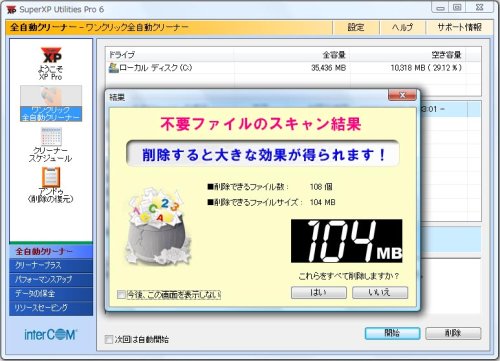500x361 pixels.
Task: Expand the パフォーマンスアップ category
Action: pos(51,280)
